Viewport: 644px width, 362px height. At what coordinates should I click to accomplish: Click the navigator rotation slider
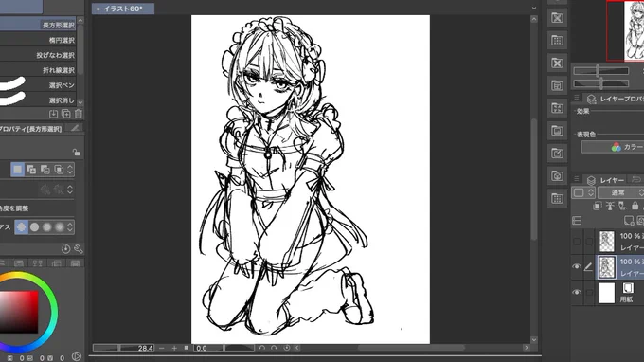600,83
